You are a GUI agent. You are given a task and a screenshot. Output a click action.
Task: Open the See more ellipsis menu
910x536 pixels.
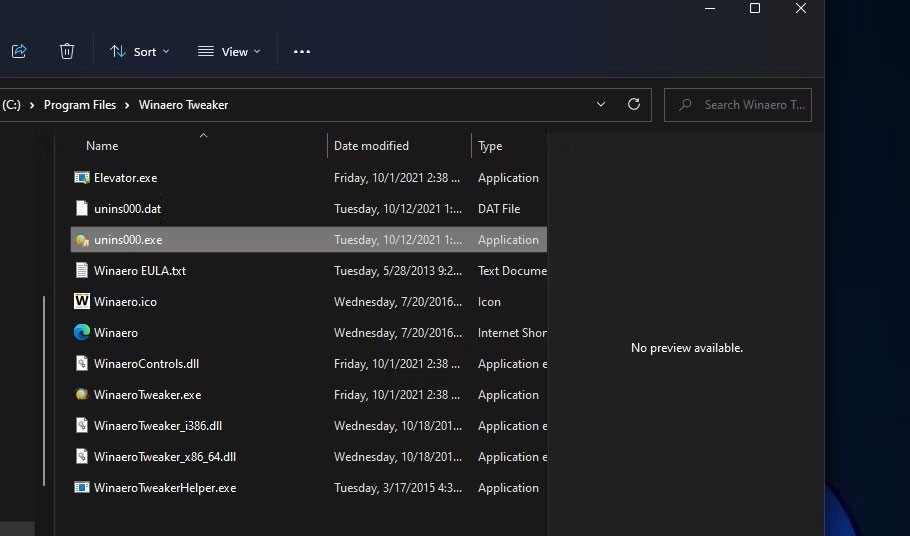coord(302,51)
